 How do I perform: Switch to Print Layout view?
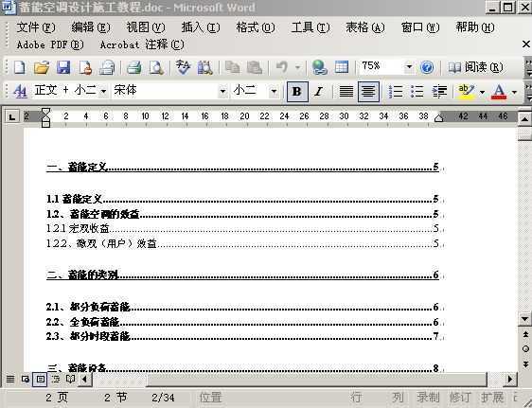tap(40, 379)
